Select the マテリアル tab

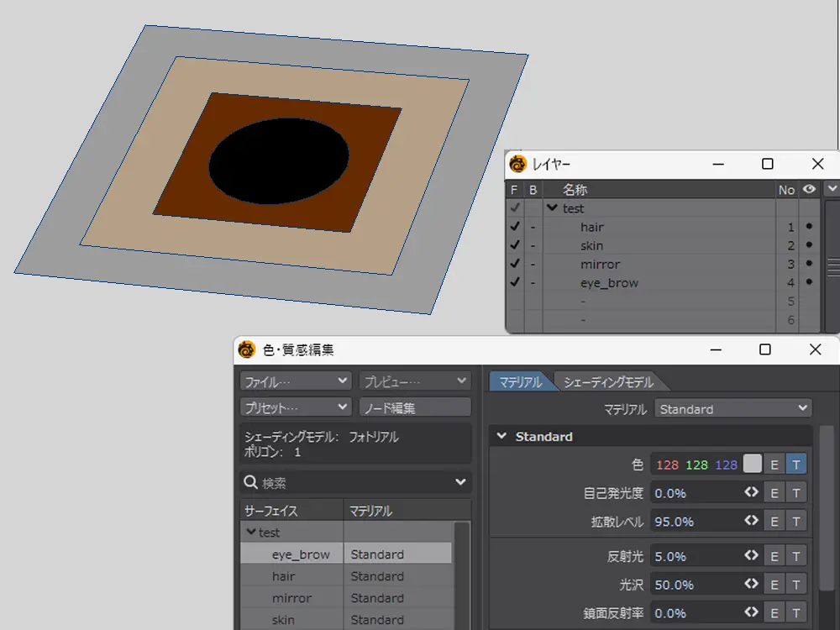[x=520, y=382]
